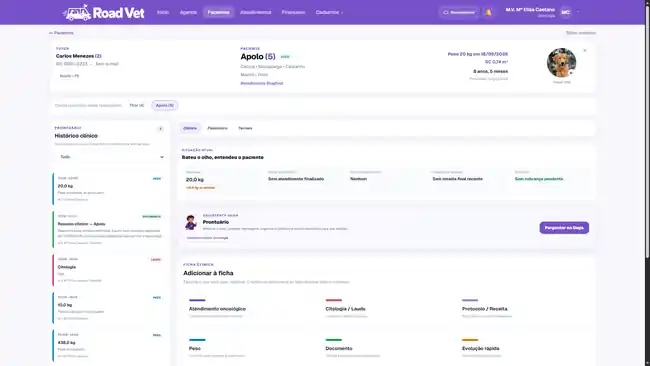Image resolution: width=650 pixels, height=366 pixels.
Task: Click the cloud icon pill button in header
Action: coord(459,12)
